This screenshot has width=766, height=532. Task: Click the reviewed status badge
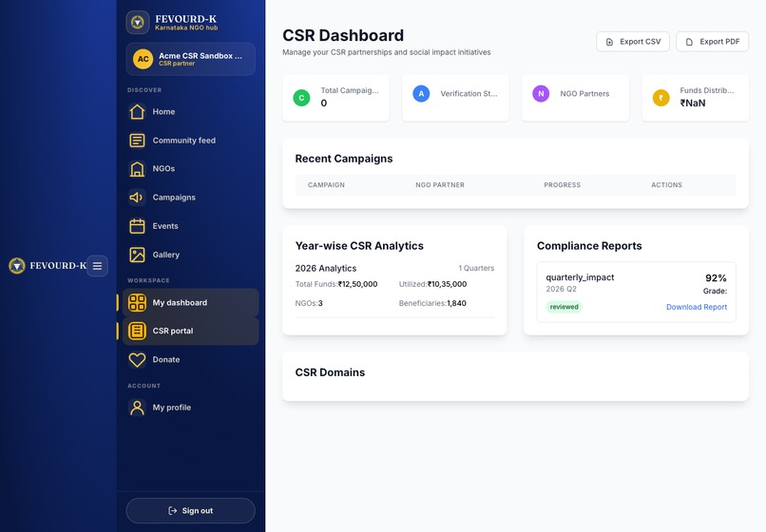click(x=564, y=307)
